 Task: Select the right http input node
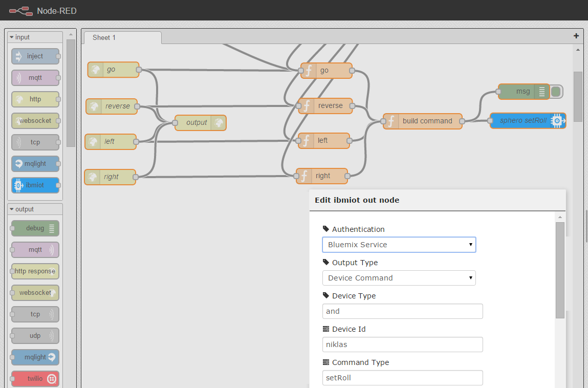[110, 177]
